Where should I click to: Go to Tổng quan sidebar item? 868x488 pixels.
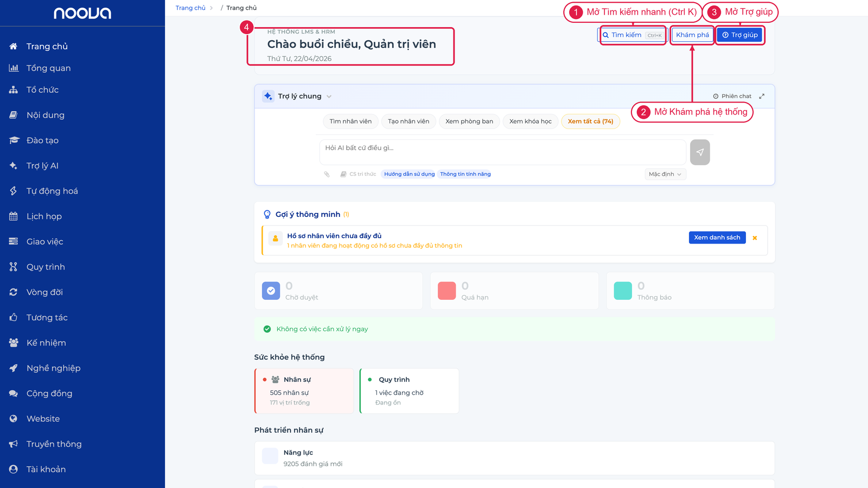48,68
